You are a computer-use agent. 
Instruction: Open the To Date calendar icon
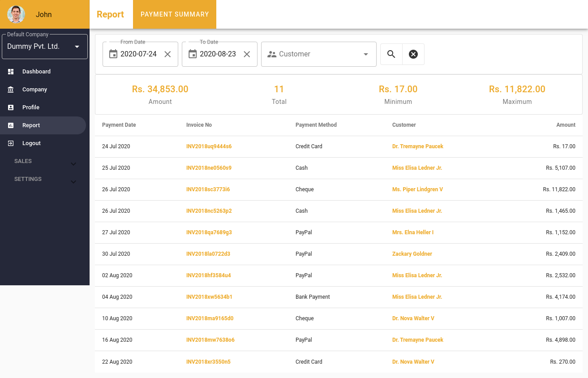tap(193, 54)
